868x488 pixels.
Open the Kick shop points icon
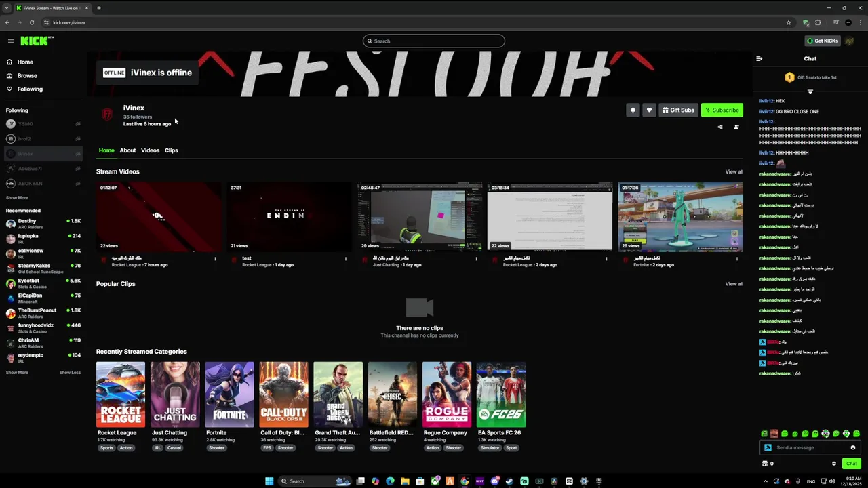[x=765, y=464]
